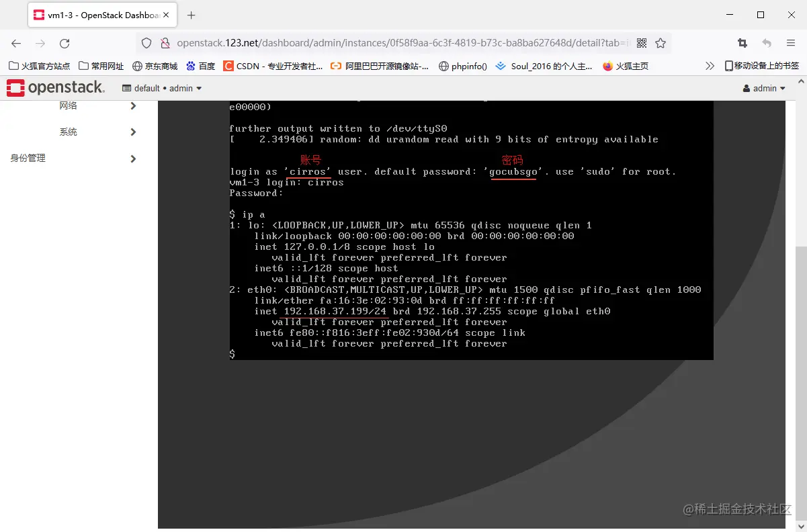Click the 系统 sidebar label
The height and width of the screenshot is (532, 807).
[69, 132]
